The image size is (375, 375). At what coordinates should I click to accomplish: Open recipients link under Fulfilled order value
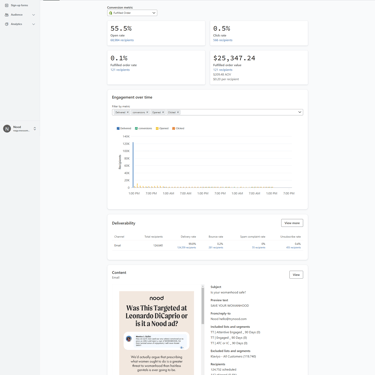coord(223,70)
